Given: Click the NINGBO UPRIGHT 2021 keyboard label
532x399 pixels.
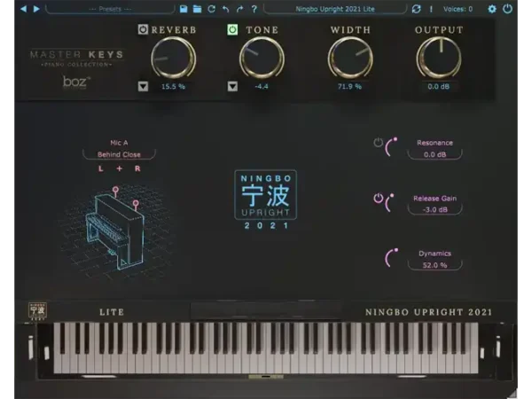Looking at the screenshot, I should [428, 312].
